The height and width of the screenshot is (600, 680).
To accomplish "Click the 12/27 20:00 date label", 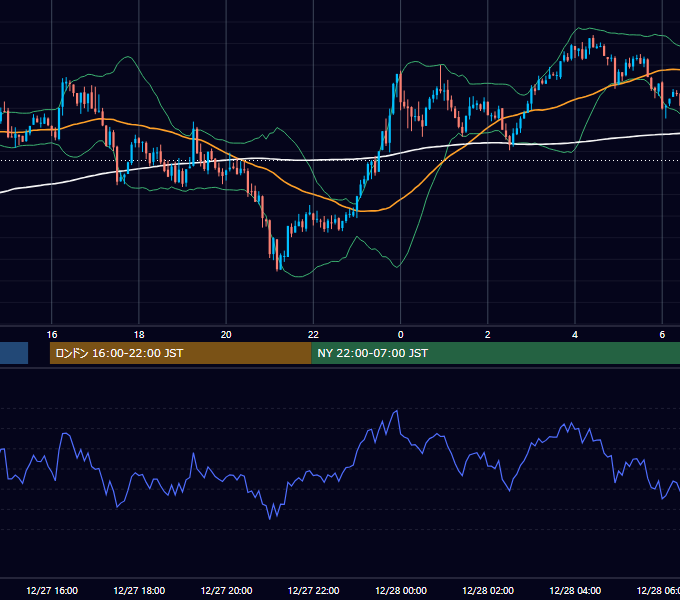I will pyautogui.click(x=226, y=590).
